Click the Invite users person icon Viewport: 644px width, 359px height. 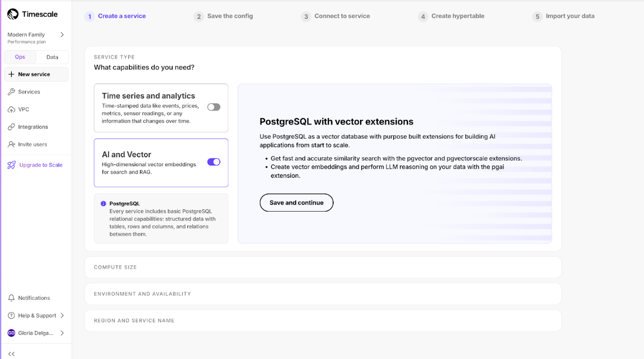pos(11,144)
